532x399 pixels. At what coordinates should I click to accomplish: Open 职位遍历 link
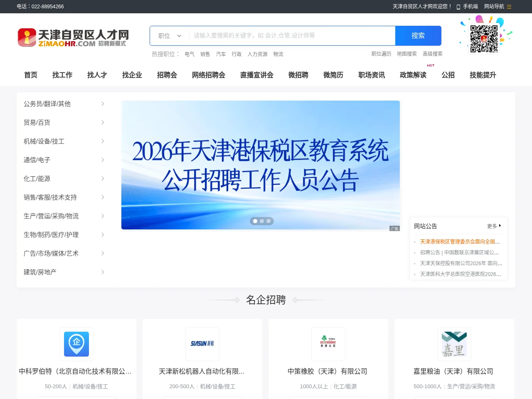pos(382,54)
